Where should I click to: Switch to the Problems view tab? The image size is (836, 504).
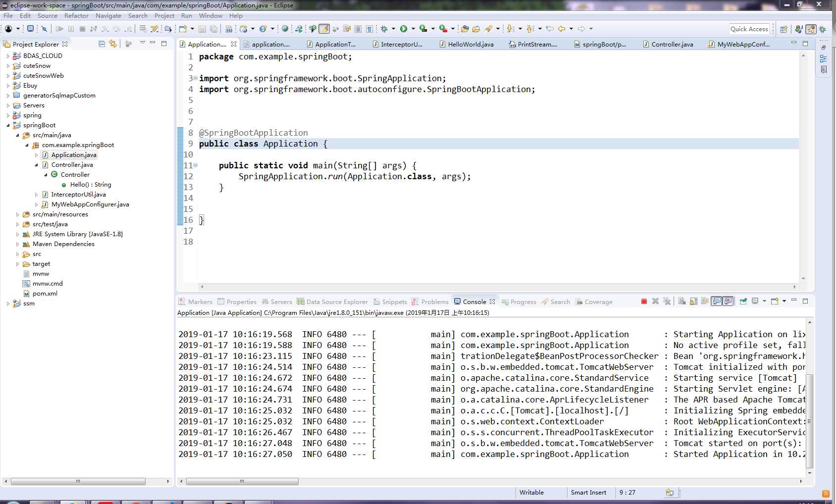tap(430, 302)
